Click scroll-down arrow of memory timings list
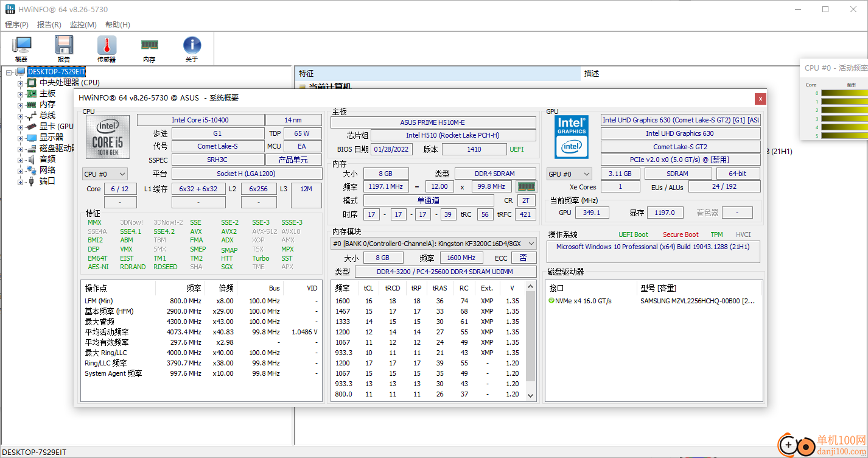This screenshot has height=458, width=868. [530, 395]
